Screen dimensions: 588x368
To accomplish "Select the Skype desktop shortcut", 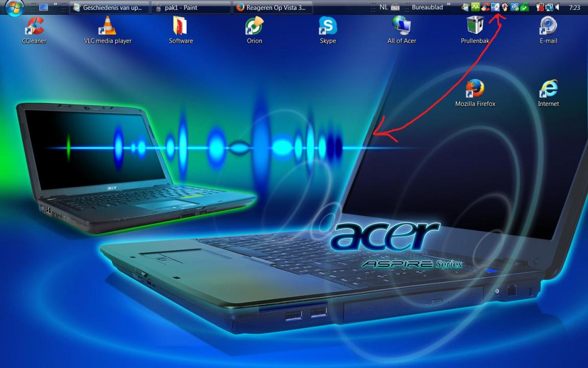I will (x=328, y=30).
